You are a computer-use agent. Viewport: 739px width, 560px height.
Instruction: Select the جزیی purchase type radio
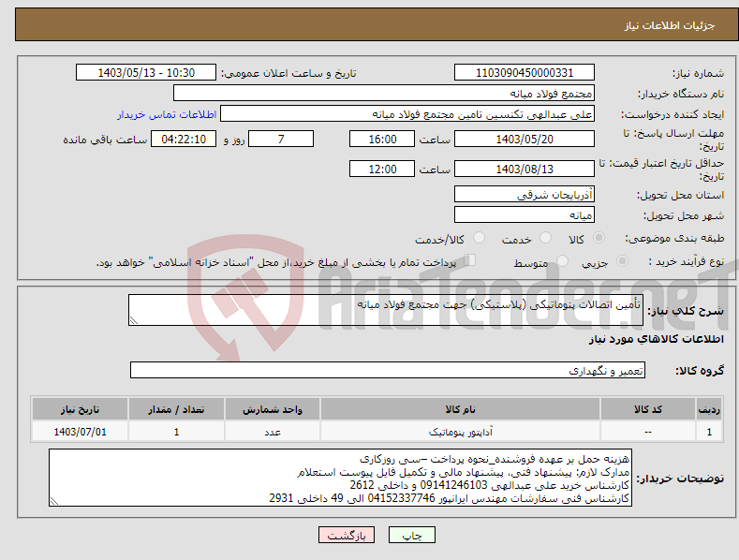pyautogui.click(x=622, y=260)
